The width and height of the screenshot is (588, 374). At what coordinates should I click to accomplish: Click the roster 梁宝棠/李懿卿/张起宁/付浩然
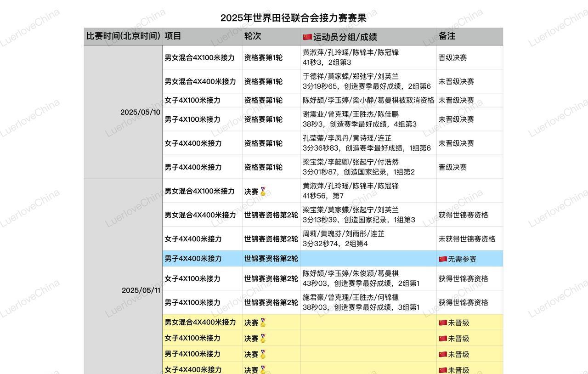[351, 162]
